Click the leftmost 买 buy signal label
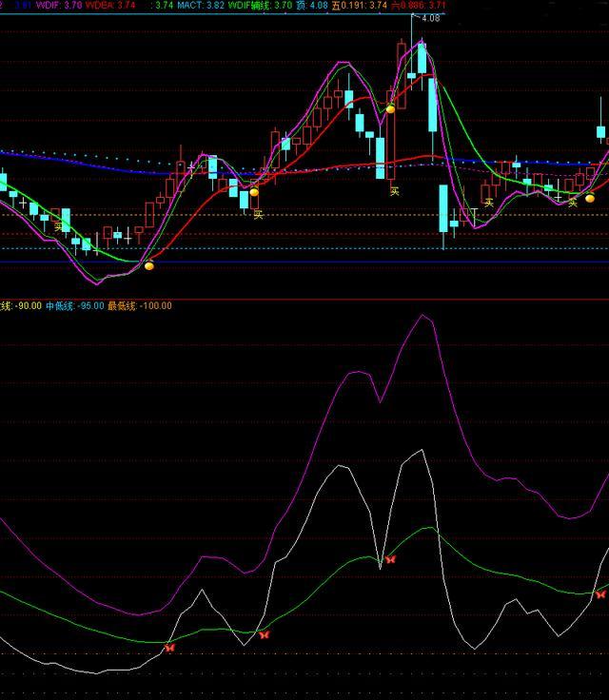This screenshot has height=700, width=609. click(x=59, y=226)
